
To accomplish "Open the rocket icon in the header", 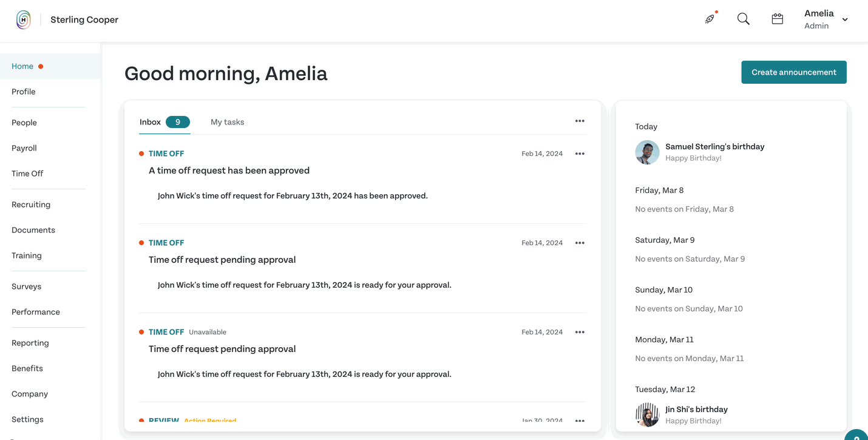I will pyautogui.click(x=710, y=19).
